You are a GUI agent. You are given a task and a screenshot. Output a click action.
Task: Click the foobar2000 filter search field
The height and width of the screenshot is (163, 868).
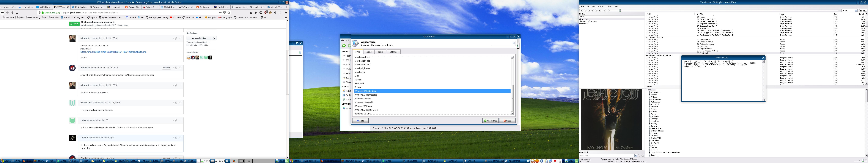[608, 156]
